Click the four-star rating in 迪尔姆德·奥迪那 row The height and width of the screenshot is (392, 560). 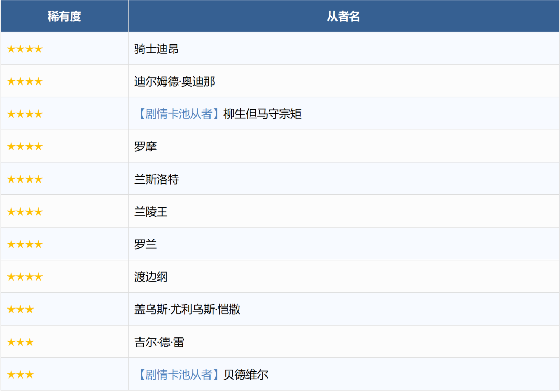(x=25, y=81)
